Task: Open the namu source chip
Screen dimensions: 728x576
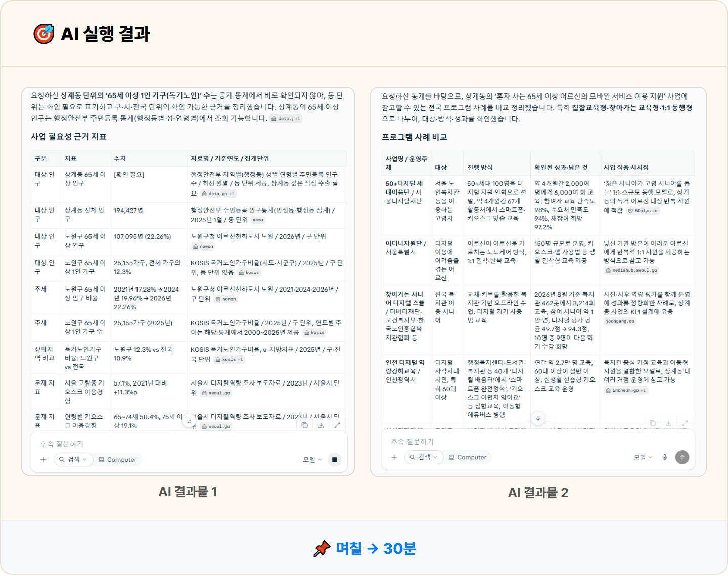Action: tap(258, 220)
